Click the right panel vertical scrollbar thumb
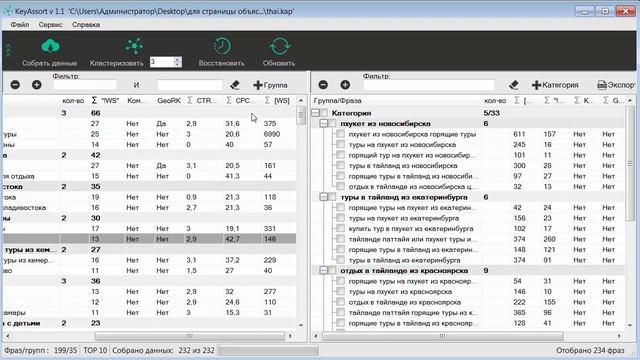Image resolution: width=640 pixels, height=360 pixels. pyautogui.click(x=630, y=164)
